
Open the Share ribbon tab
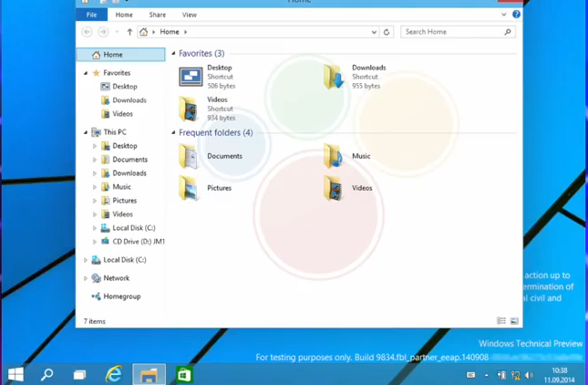[x=157, y=15]
